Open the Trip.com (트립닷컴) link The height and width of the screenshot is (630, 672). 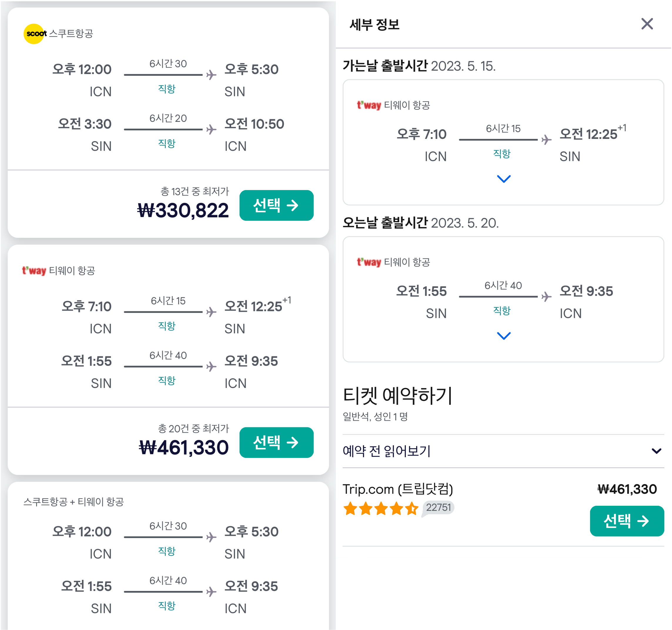[398, 489]
